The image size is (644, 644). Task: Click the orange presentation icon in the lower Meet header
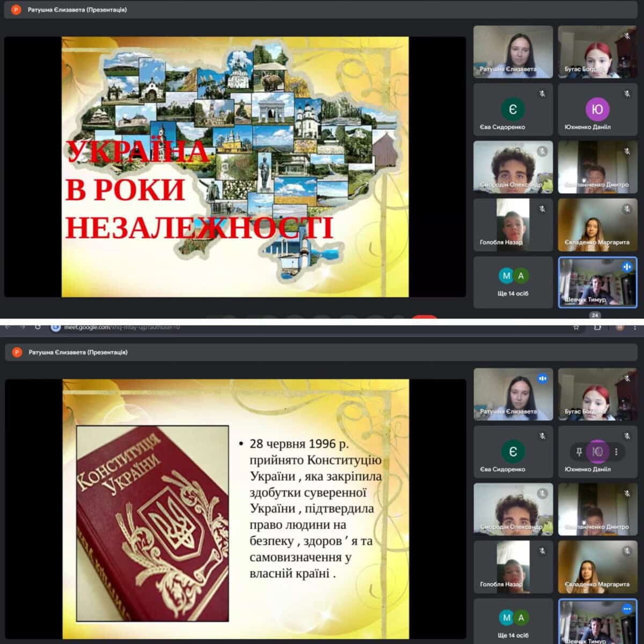17,353
